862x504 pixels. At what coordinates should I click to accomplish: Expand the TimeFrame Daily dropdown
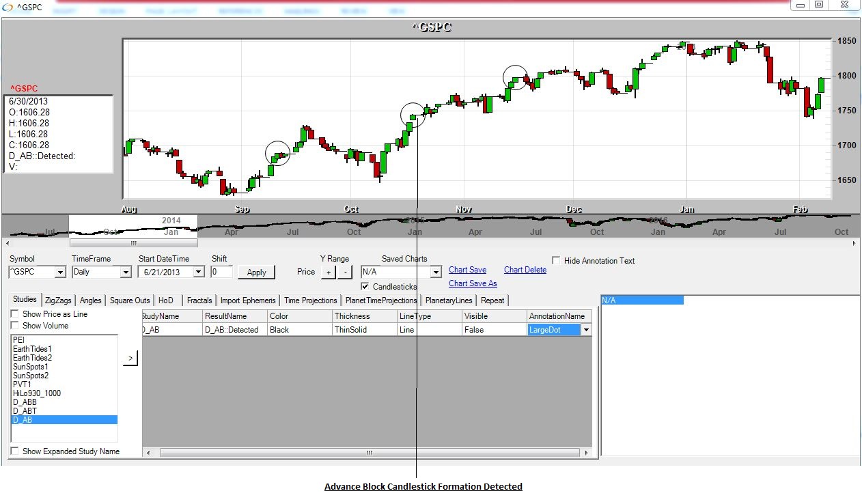125,272
